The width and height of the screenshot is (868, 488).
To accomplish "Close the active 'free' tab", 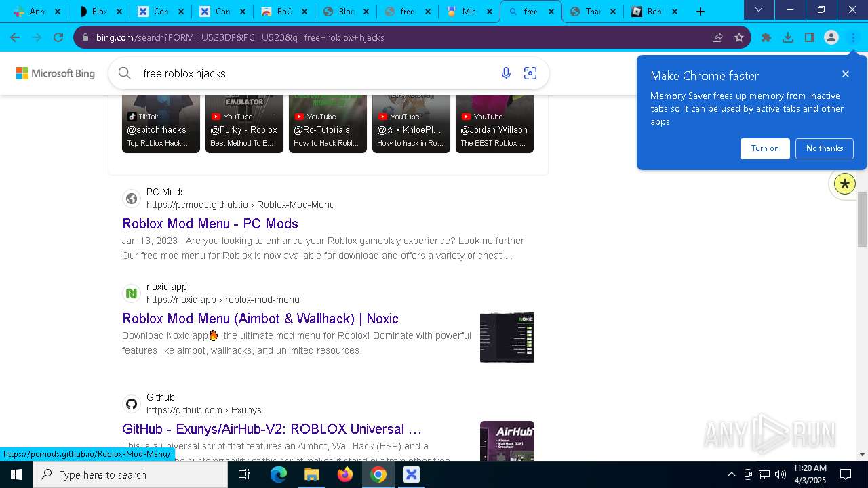I will point(551,12).
